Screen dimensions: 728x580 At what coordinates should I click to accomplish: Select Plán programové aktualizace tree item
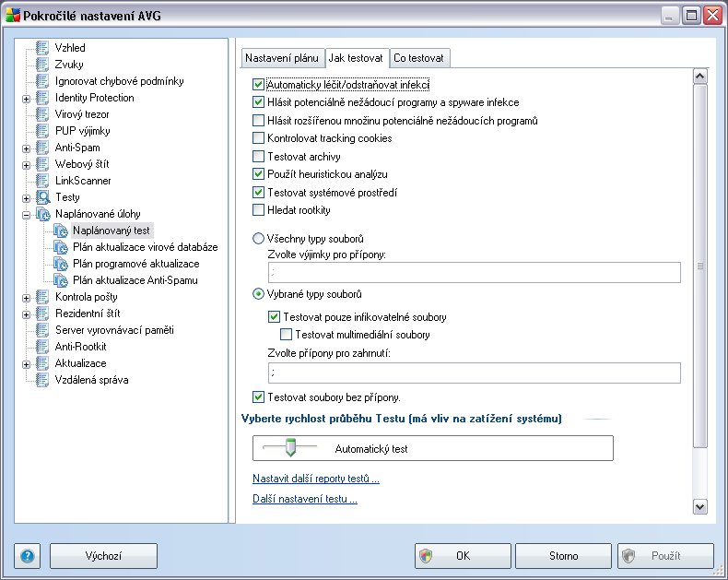pyautogui.click(x=136, y=264)
